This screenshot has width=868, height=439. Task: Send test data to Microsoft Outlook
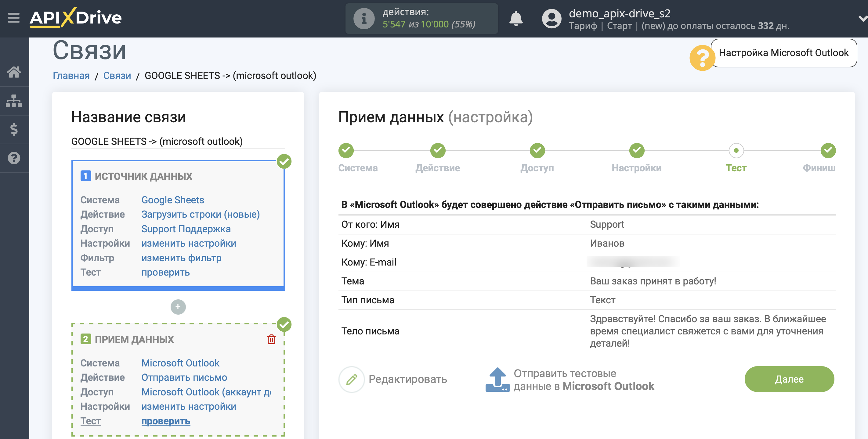point(584,380)
